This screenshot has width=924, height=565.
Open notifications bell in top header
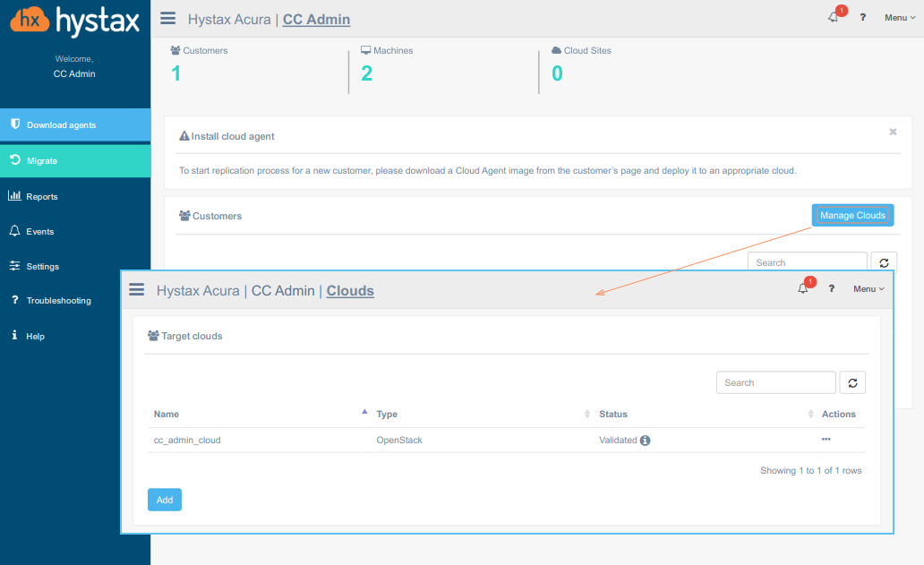[834, 17]
